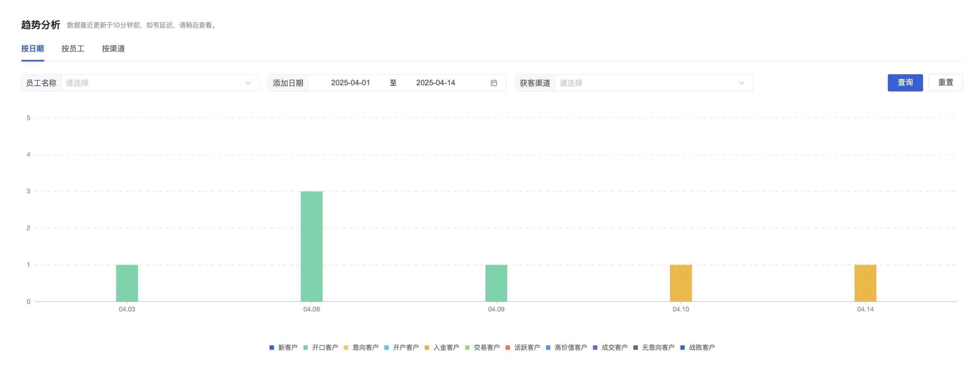
Task: Toggle 开口客户 legend series
Action: [321, 347]
